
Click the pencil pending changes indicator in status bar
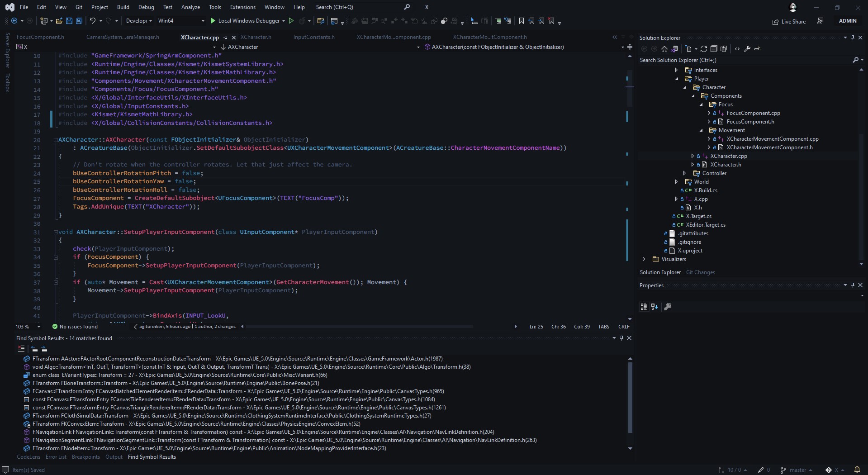764,470
